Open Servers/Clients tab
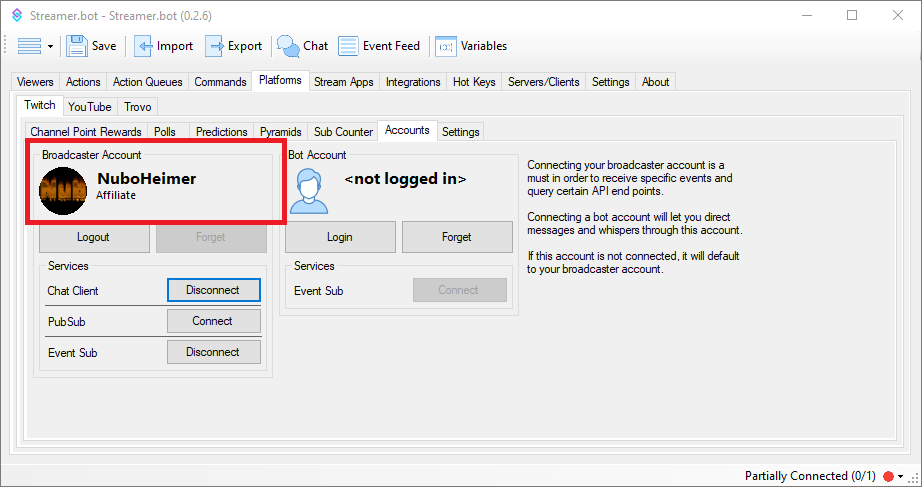Screen dimensions: 922x487 coord(544,82)
